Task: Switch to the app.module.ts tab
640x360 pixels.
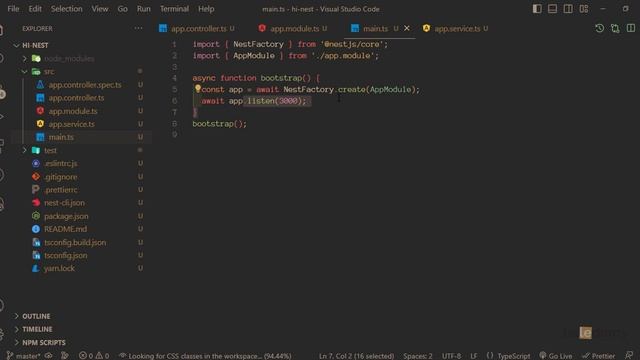Action: coord(295,29)
